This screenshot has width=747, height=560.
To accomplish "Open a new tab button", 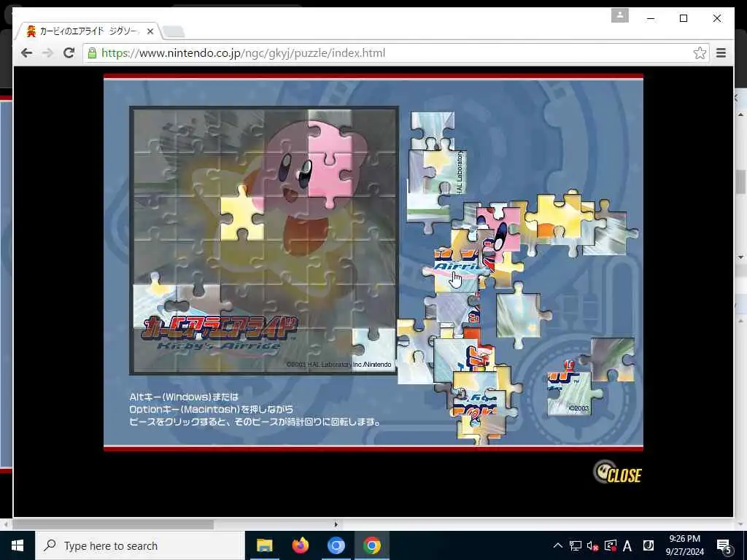I will click(174, 32).
